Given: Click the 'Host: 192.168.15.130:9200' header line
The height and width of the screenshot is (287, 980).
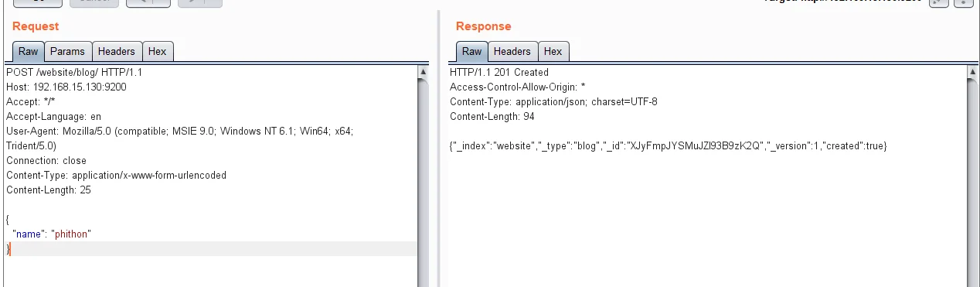Looking at the screenshot, I should [66, 87].
